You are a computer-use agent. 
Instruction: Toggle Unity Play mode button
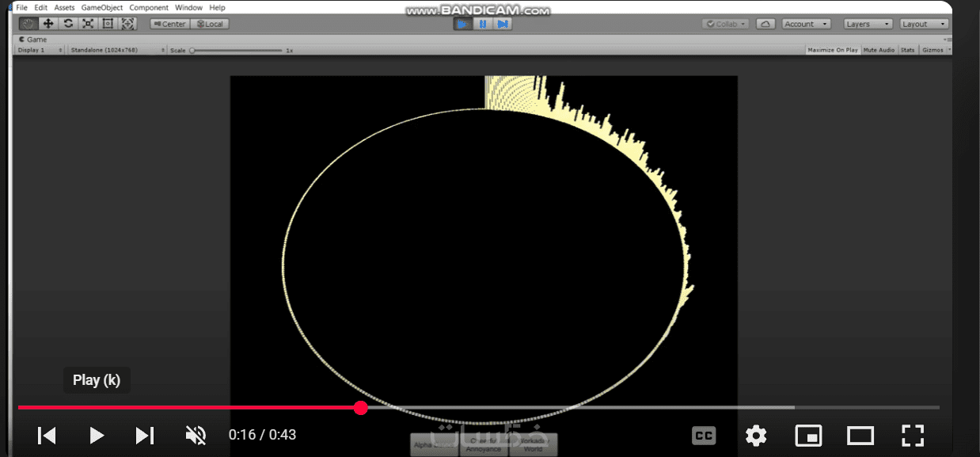[462, 24]
